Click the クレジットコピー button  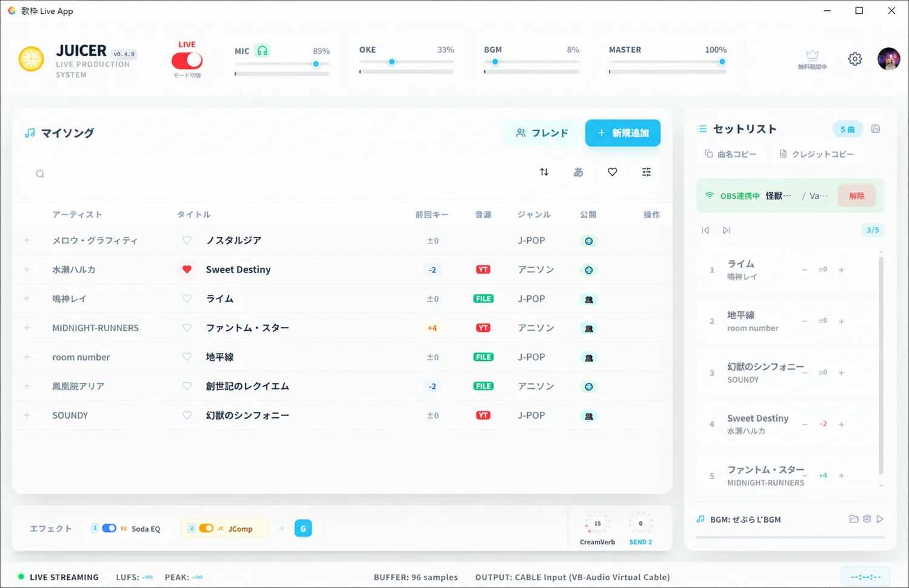click(817, 154)
